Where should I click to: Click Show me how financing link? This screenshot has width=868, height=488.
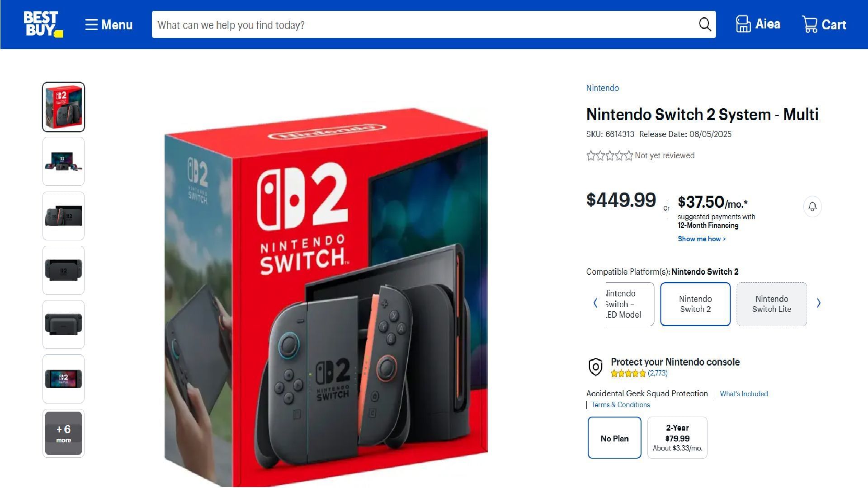701,239
